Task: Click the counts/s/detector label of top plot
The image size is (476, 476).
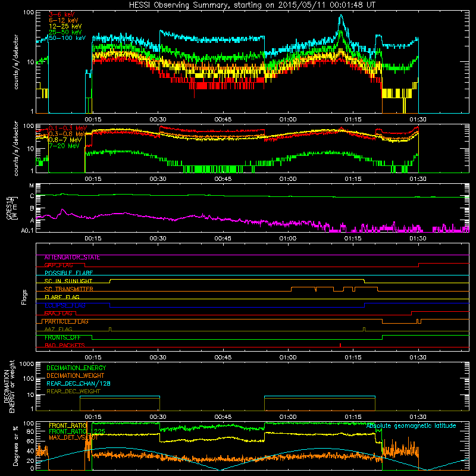Action: pyautogui.click(x=16, y=62)
